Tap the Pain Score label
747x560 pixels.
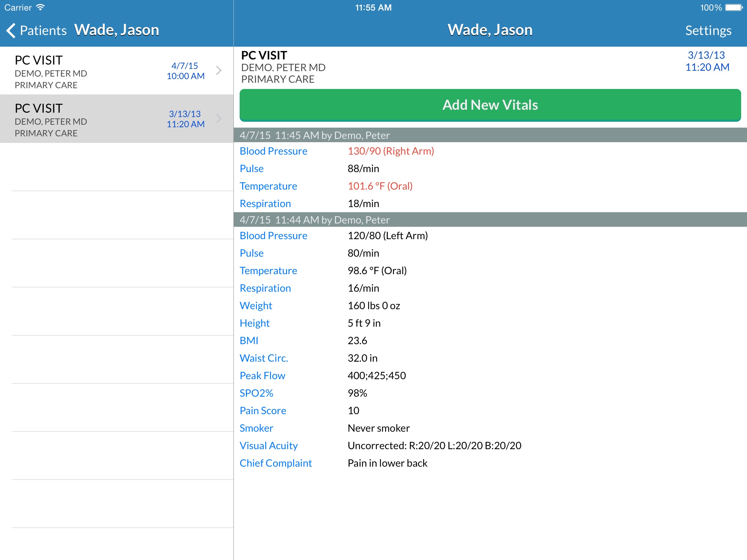tap(263, 411)
